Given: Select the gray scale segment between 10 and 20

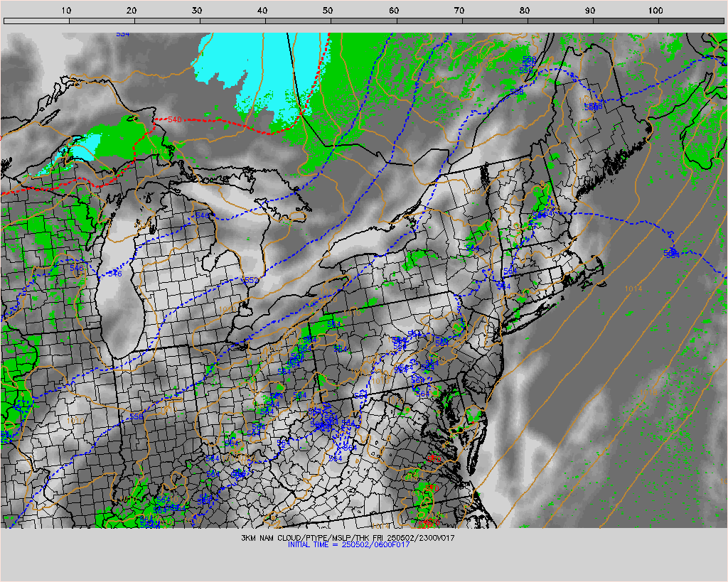Looking at the screenshot, I should point(102,21).
